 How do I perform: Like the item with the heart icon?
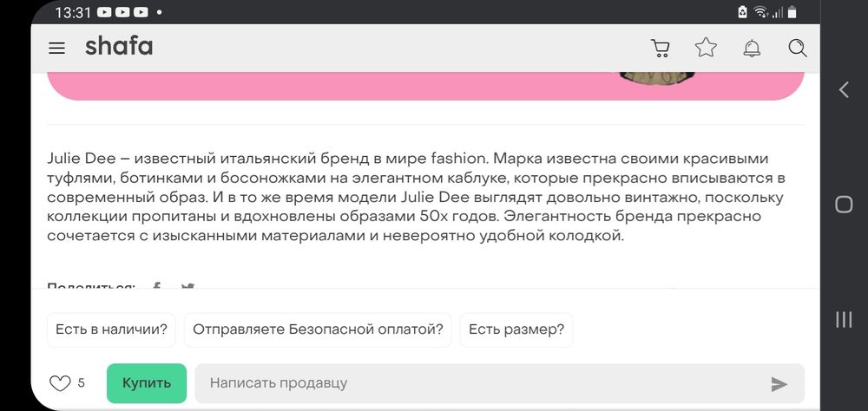pyautogui.click(x=60, y=383)
